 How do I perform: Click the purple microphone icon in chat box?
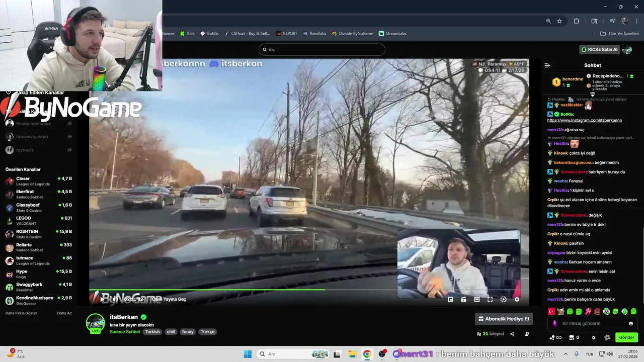[x=554, y=323]
